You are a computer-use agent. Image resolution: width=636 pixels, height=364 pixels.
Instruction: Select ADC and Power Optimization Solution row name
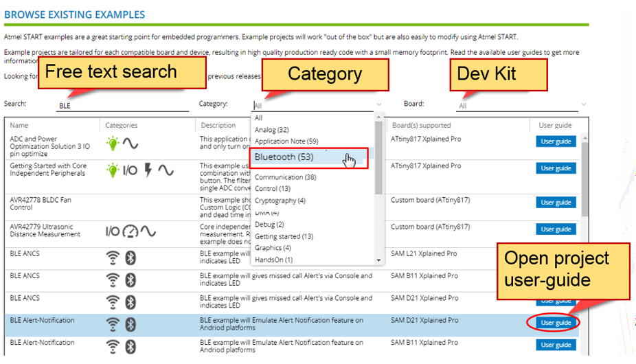point(50,146)
